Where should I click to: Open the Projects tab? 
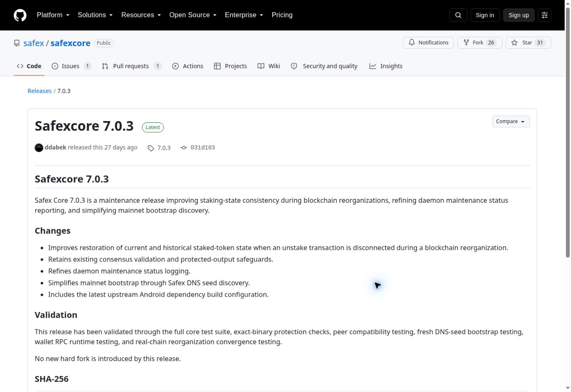click(230, 66)
